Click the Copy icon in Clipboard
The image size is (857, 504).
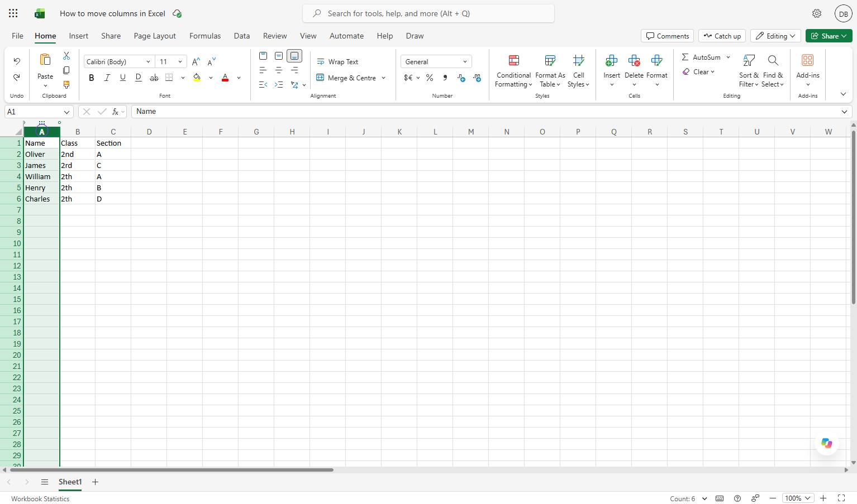point(66,70)
